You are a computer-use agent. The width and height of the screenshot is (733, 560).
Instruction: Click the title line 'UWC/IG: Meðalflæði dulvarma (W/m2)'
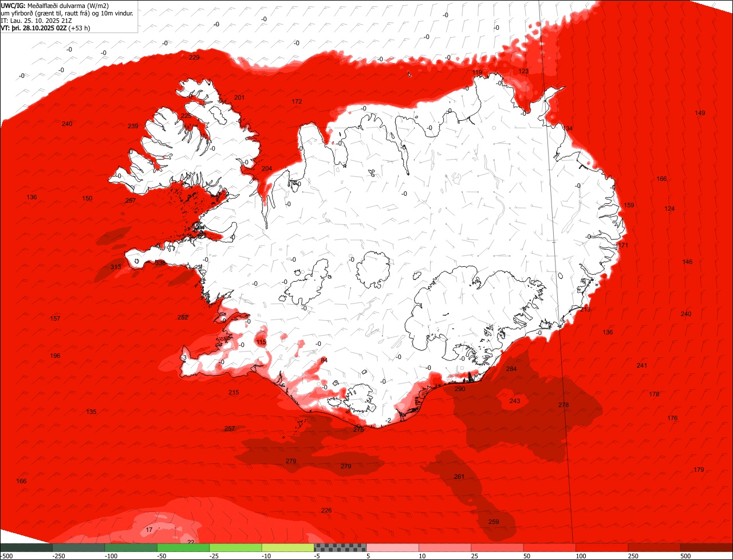coord(55,5)
